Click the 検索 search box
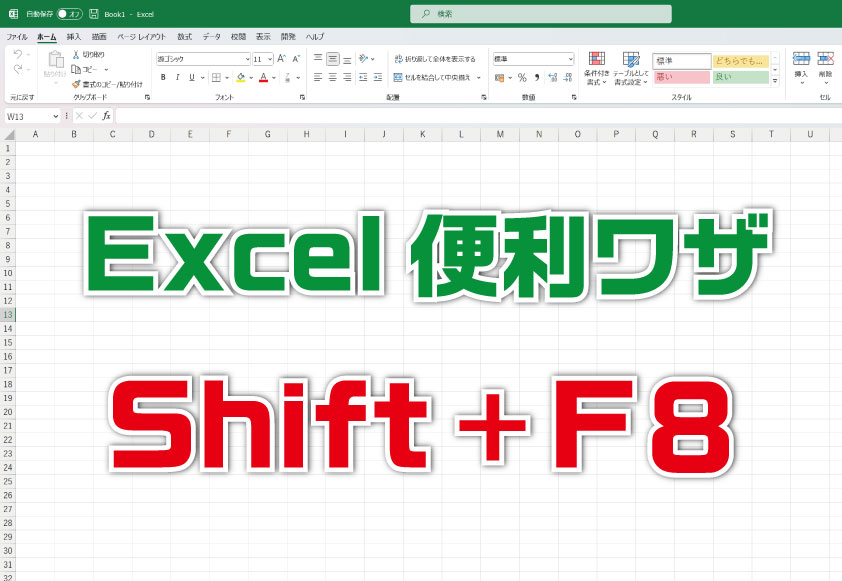 point(541,14)
